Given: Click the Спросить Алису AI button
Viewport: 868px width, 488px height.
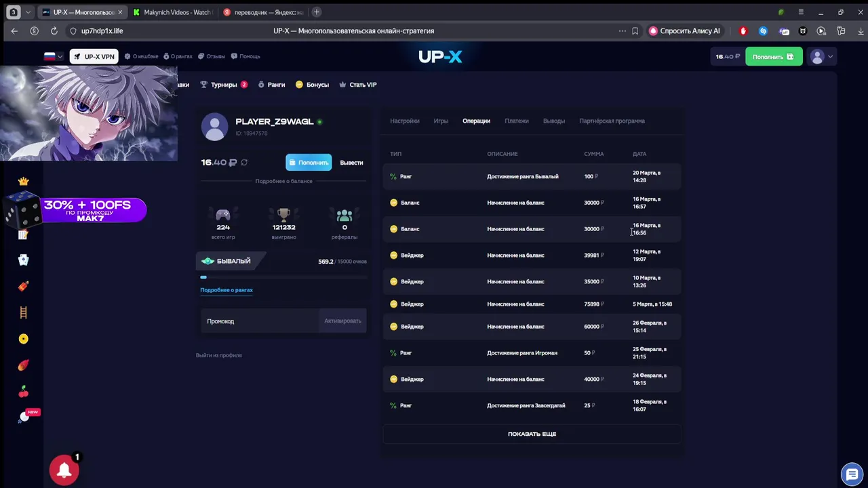Looking at the screenshot, I should tap(685, 30).
